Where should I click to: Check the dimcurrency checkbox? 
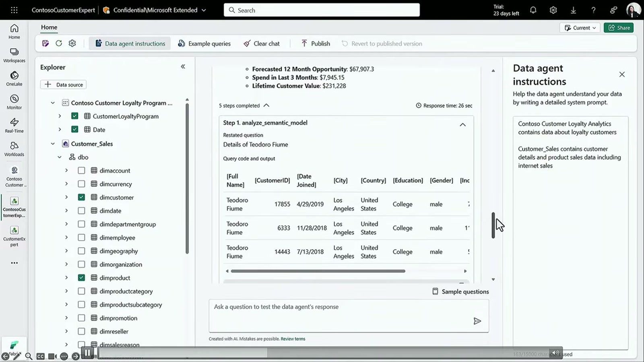click(x=81, y=184)
